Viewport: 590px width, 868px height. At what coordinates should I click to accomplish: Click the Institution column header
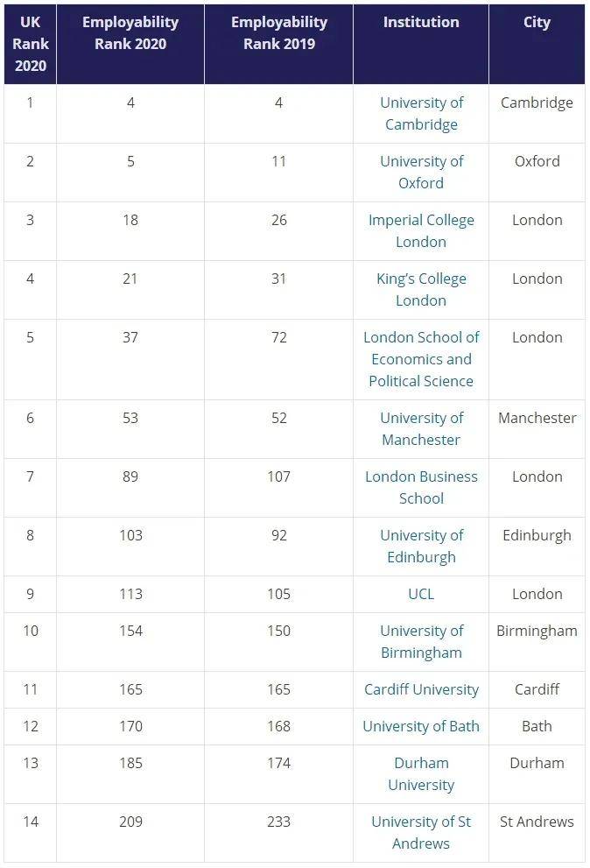[x=421, y=23]
